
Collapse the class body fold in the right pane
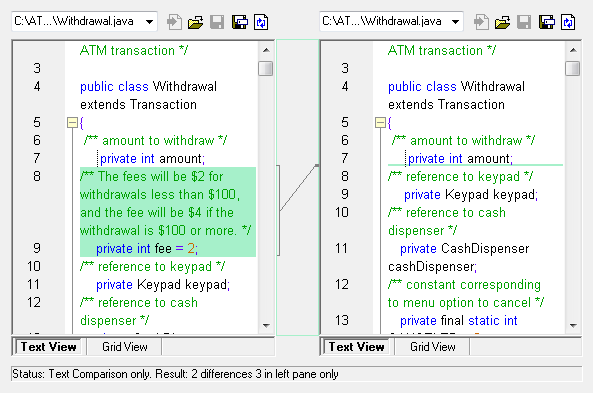(380, 123)
